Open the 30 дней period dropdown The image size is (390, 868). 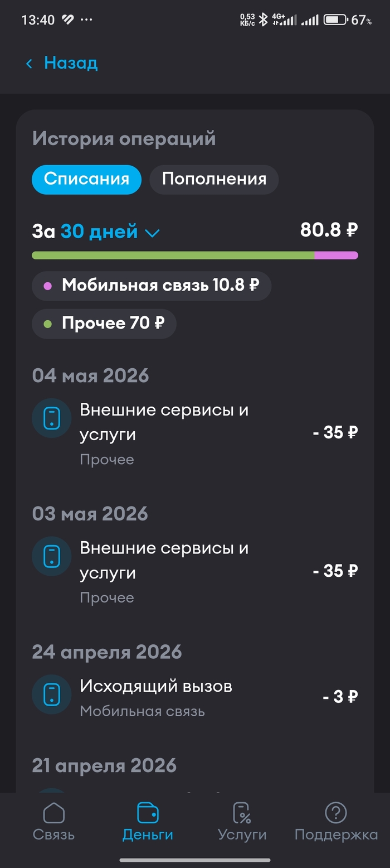[110, 232]
